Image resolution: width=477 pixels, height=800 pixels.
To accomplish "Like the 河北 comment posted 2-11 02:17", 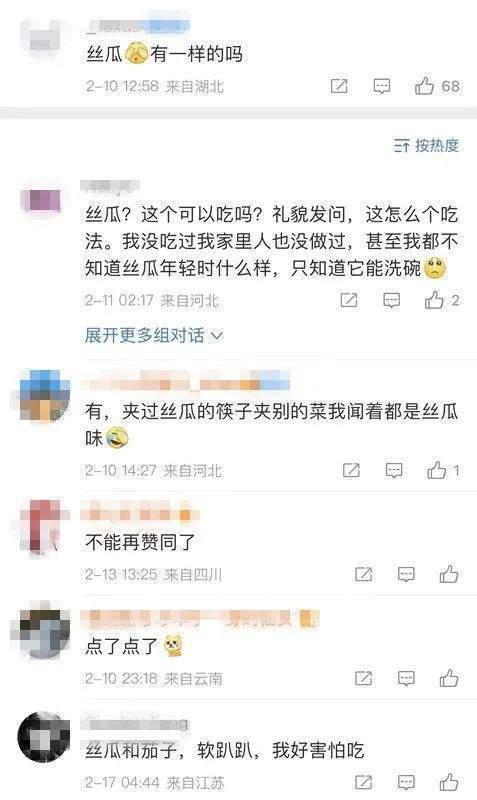I will point(434,300).
